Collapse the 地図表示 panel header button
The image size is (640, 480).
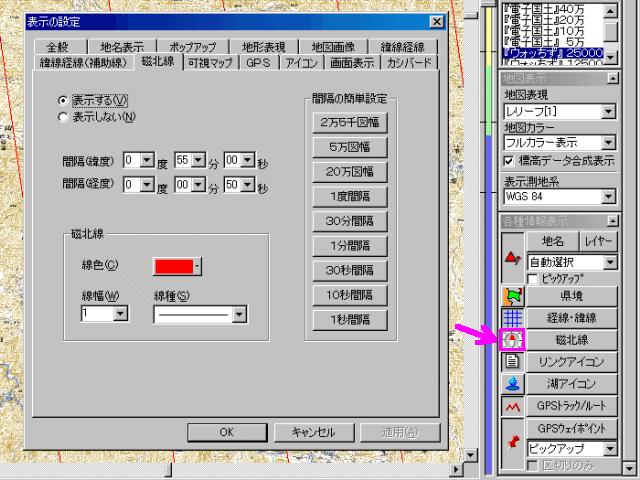click(612, 78)
